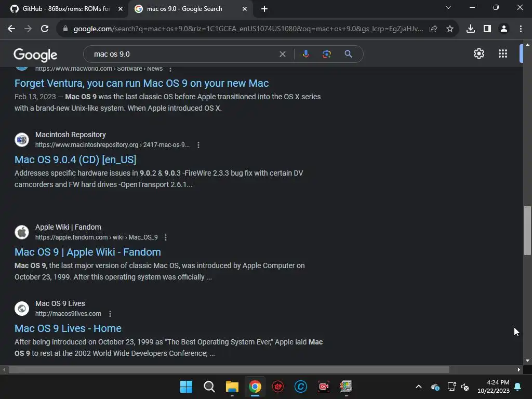Open 'Forget Ventura, you can run Mac OS 9' link

(x=141, y=84)
